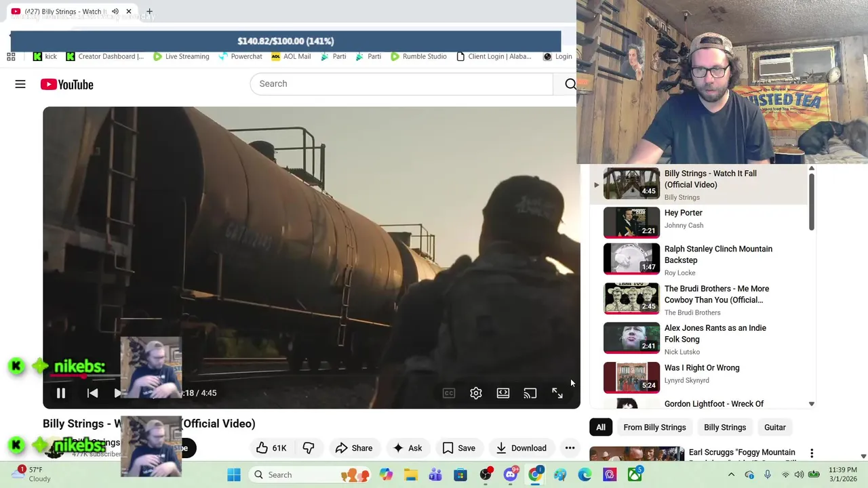Open File Explorer from taskbar
The image size is (868, 488).
click(x=411, y=474)
